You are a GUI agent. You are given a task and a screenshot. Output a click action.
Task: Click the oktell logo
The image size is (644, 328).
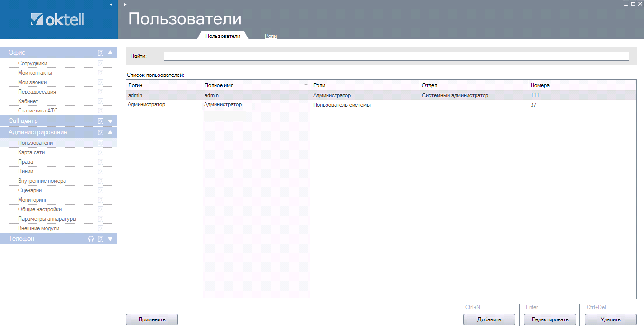click(x=57, y=19)
